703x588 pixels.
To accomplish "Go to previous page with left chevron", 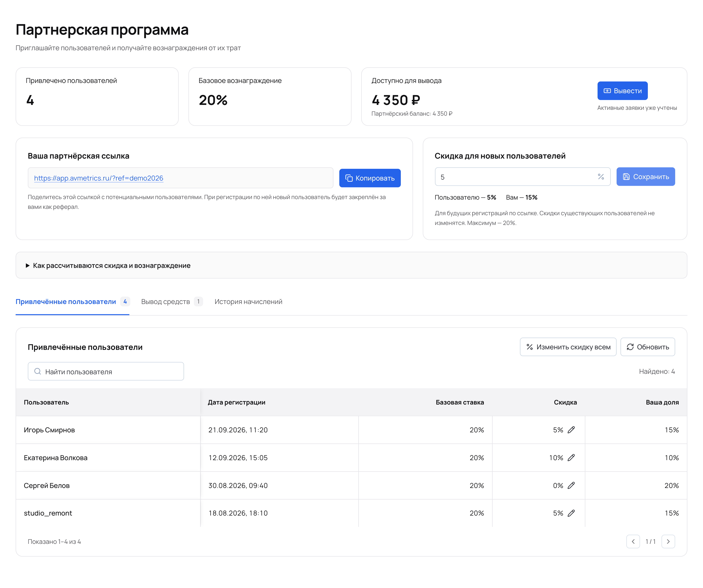I will click(x=633, y=541).
